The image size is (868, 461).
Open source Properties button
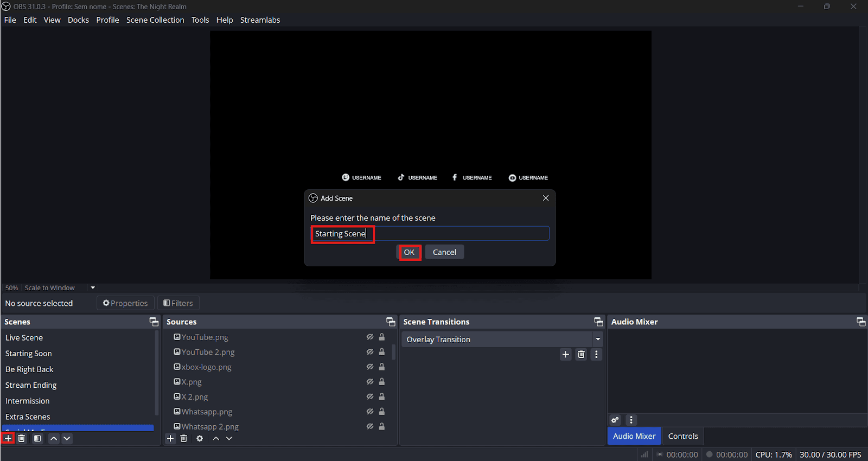(x=125, y=303)
